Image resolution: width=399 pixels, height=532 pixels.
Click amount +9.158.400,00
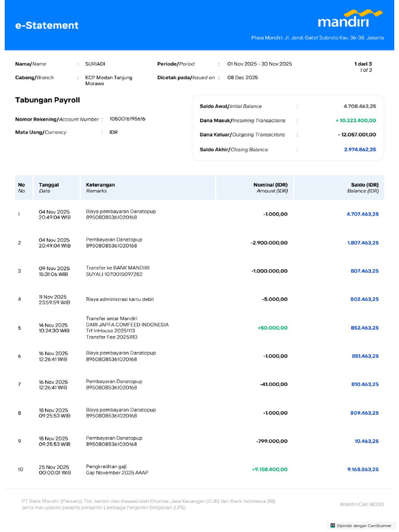coord(270,470)
